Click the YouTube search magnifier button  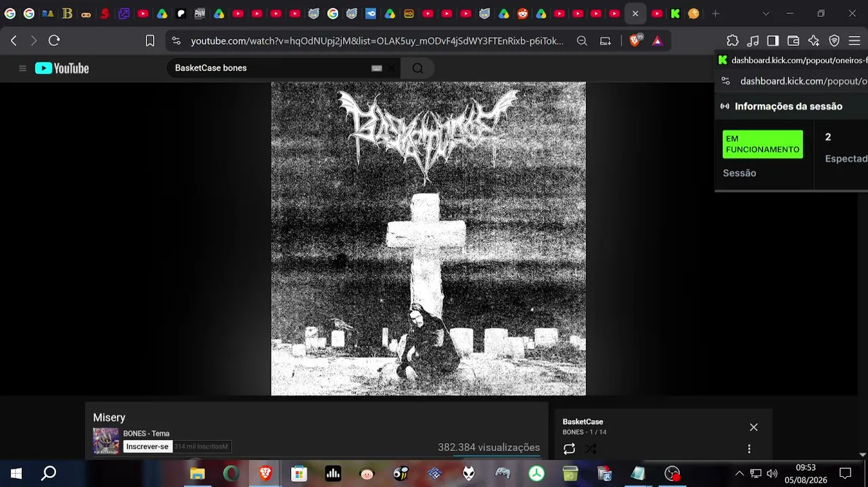tap(417, 68)
